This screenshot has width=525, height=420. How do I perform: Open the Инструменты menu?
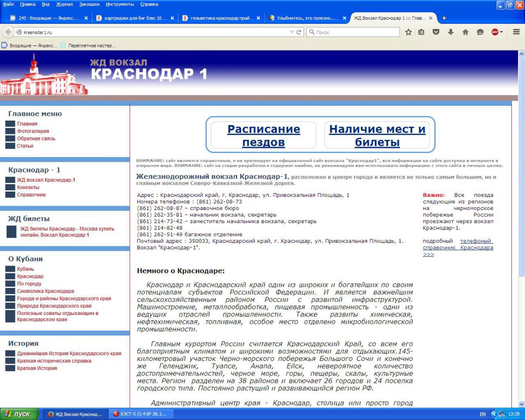(120, 4)
